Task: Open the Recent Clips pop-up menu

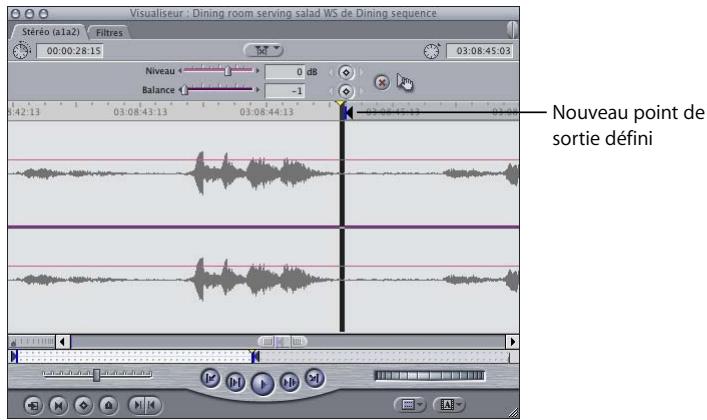Action: click(x=410, y=405)
